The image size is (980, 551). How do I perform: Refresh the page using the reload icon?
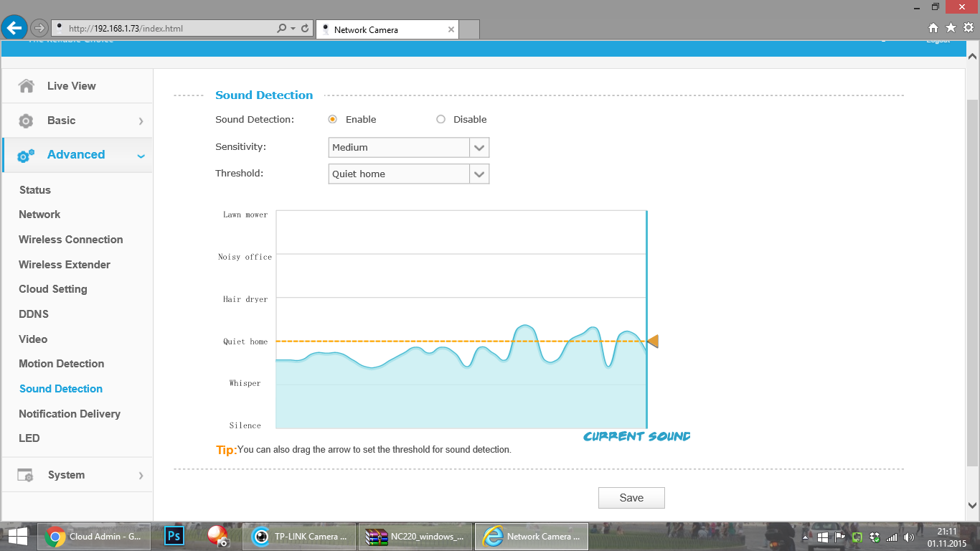pyautogui.click(x=305, y=29)
